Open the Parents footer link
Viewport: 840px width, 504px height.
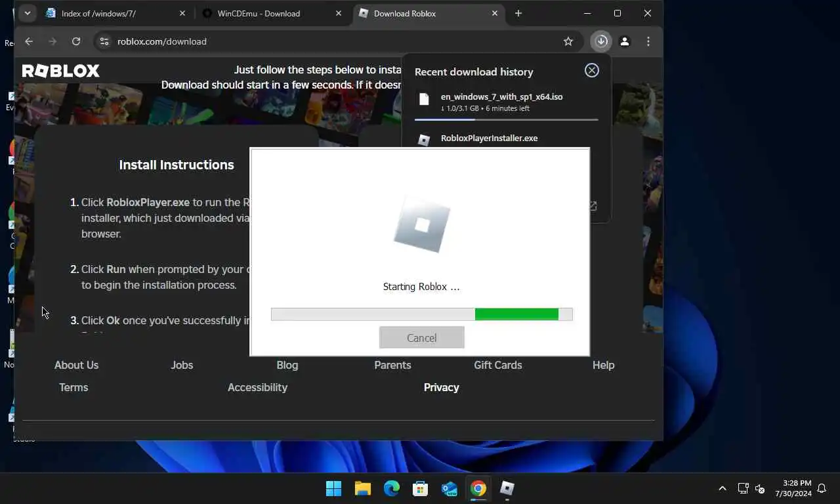coord(392,365)
